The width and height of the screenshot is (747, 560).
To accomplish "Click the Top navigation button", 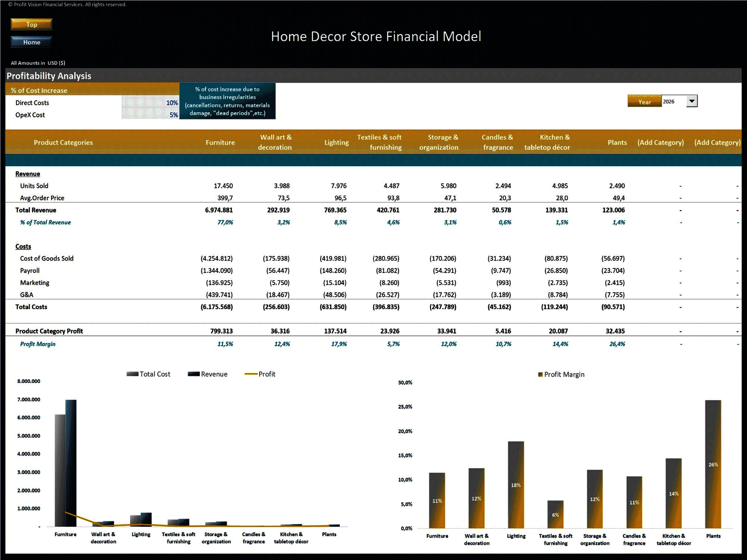I will 31,24.
